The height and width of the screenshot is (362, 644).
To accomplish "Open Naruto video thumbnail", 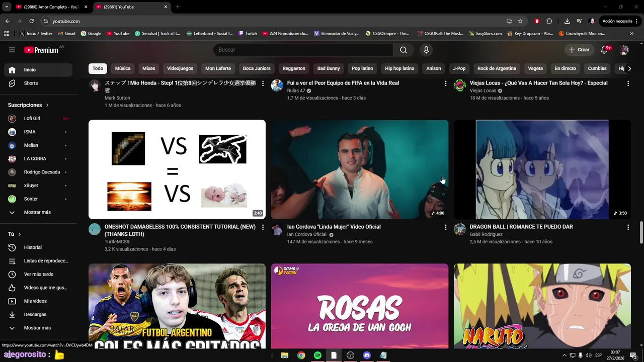I will [542, 306].
